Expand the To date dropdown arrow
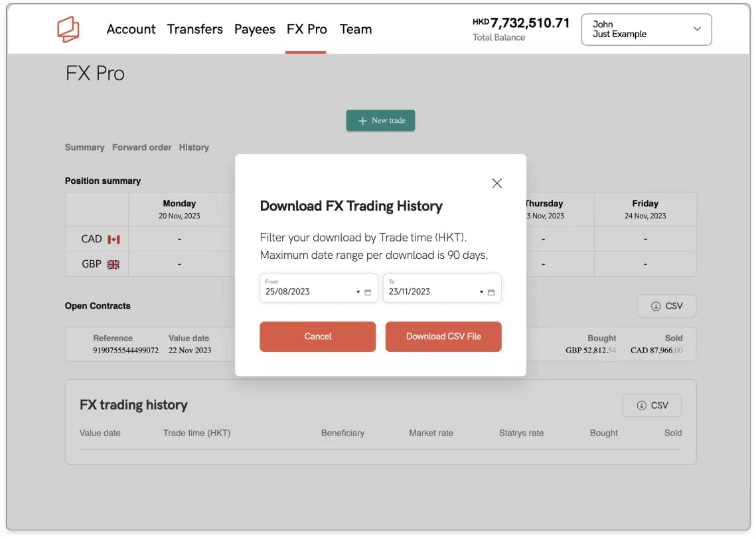This screenshot has width=756, height=539. (481, 292)
